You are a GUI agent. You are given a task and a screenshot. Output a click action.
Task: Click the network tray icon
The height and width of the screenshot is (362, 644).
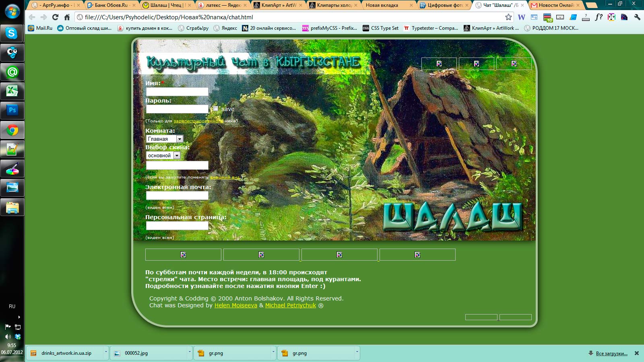(x=18, y=327)
